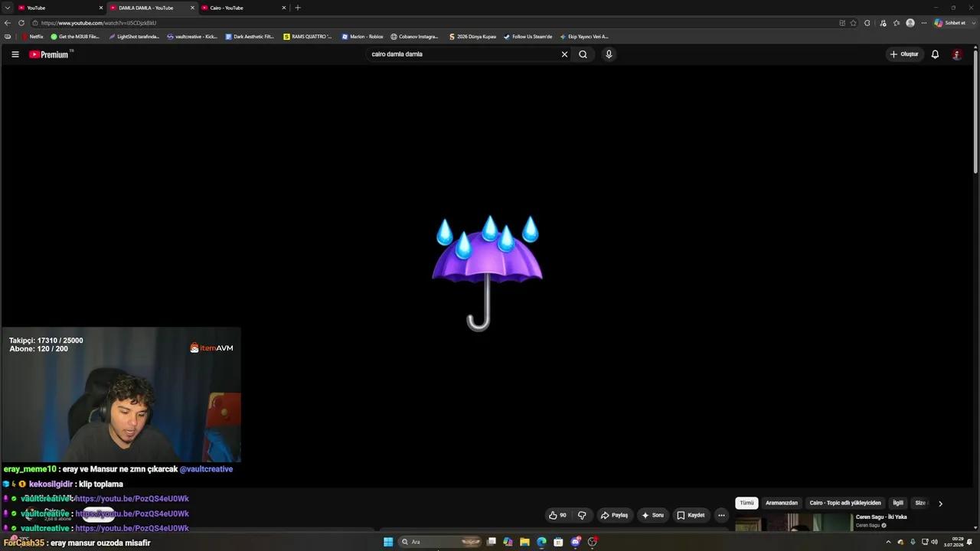Add this page to favorites with the star
980x551 pixels.
coord(854,23)
